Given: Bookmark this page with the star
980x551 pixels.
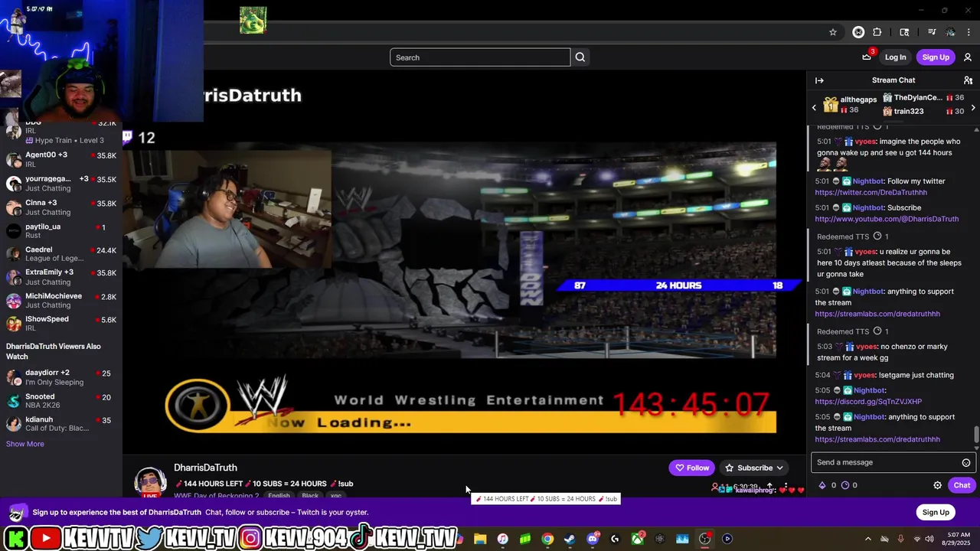Looking at the screenshot, I should tap(833, 32).
